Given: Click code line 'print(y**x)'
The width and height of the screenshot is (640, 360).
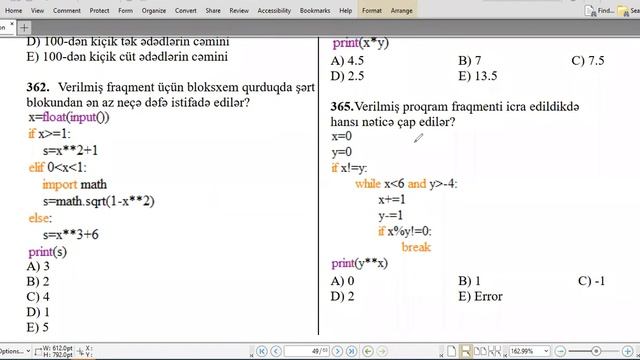Looking at the screenshot, I should [359, 263].
